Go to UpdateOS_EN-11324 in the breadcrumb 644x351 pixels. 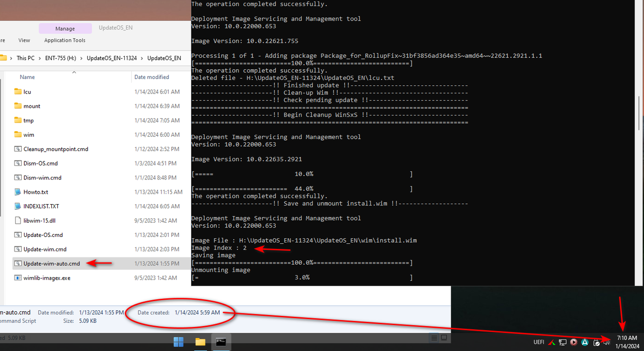[x=112, y=58]
